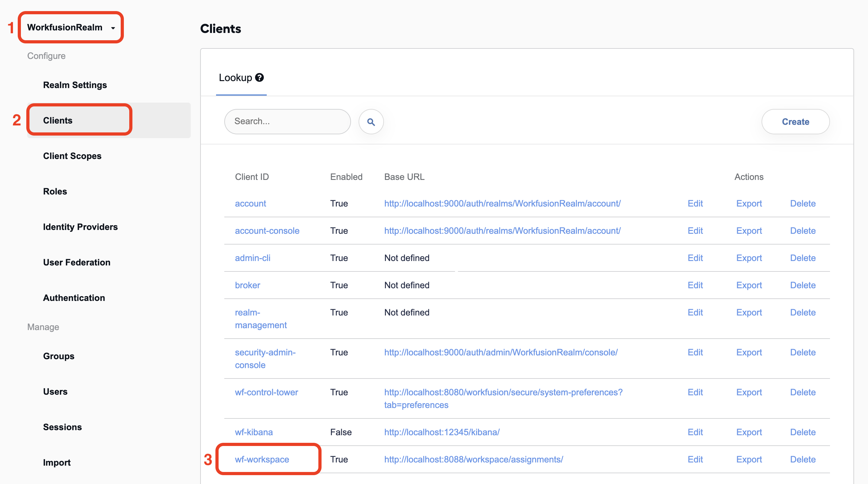
Task: Delete the wf-workspace client
Action: point(803,459)
